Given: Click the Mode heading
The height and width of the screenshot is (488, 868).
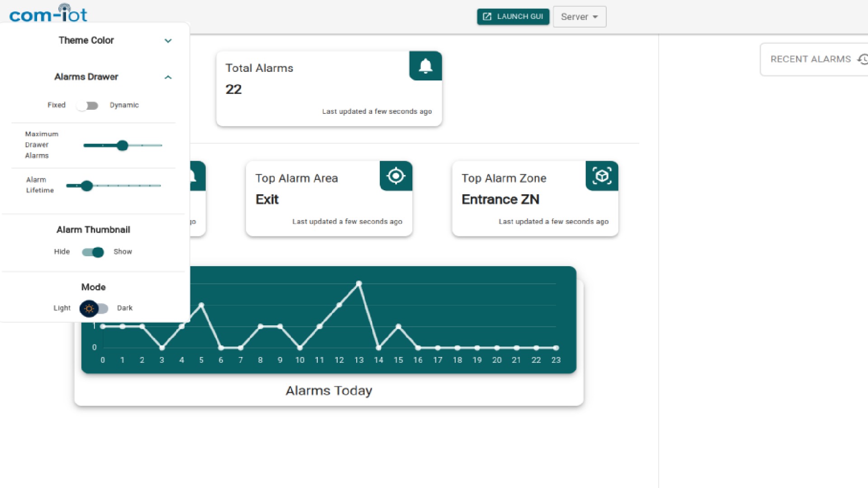Looking at the screenshot, I should coord(94,287).
